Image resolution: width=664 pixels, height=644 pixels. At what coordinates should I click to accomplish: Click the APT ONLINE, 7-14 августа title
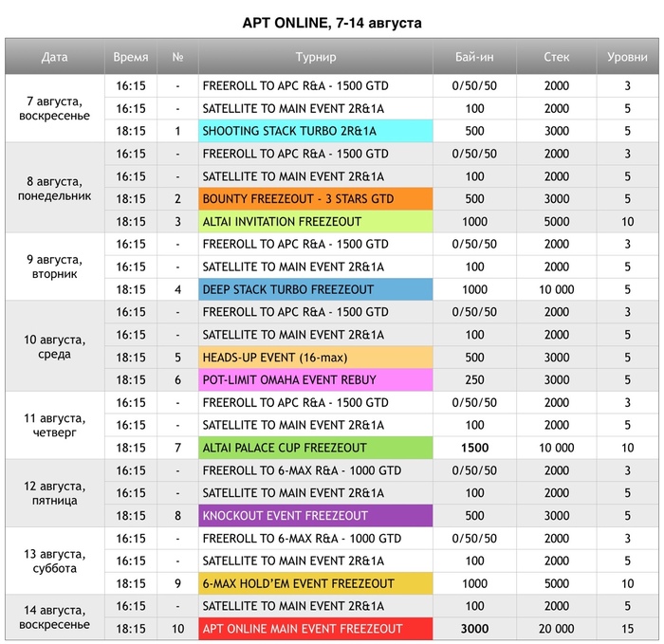(x=332, y=23)
